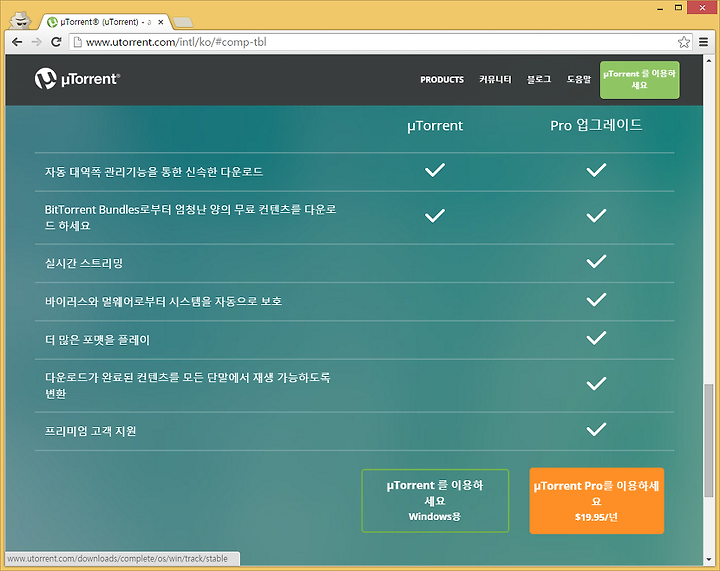Minimize the Chrome window
The height and width of the screenshot is (571, 720).
pyautogui.click(x=660, y=8)
